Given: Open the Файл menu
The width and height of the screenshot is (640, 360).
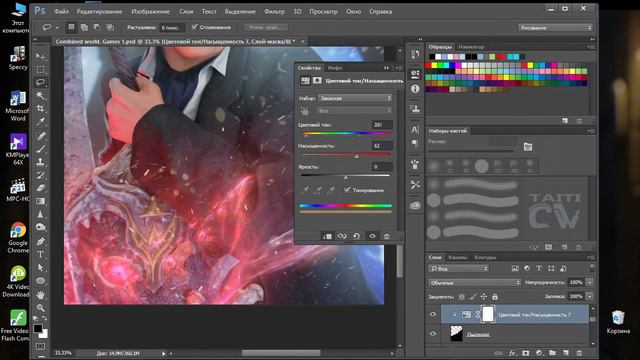Looking at the screenshot, I should point(62,11).
